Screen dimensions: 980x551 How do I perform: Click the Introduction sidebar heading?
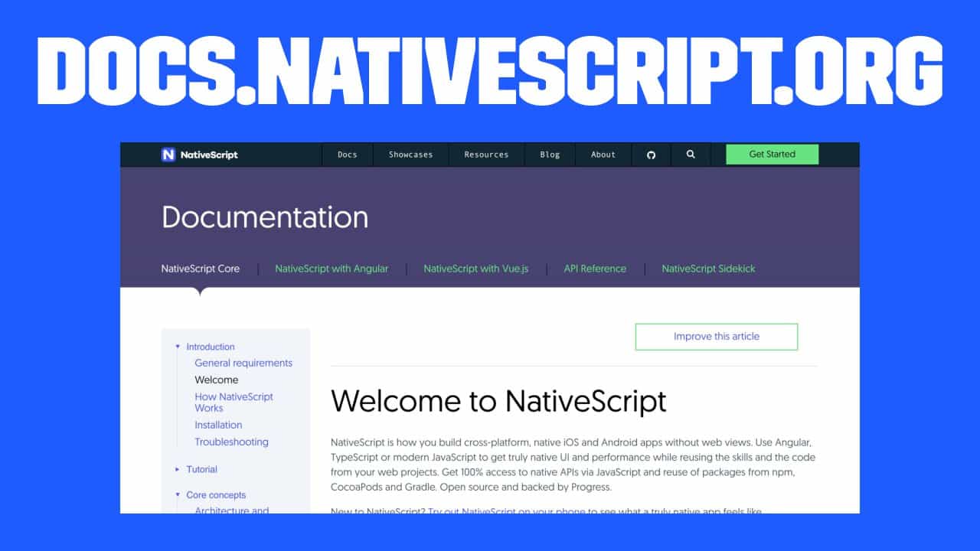(x=211, y=347)
